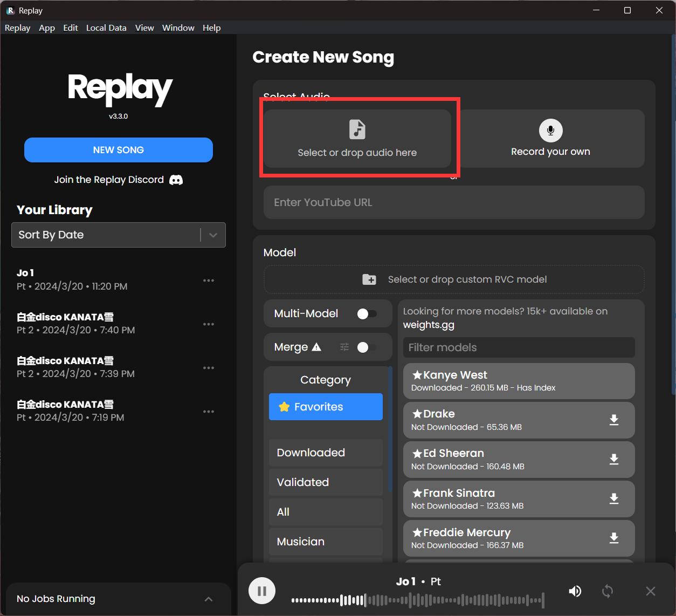The image size is (676, 616).
Task: Download the Frank Sinatra model
Action: click(613, 499)
